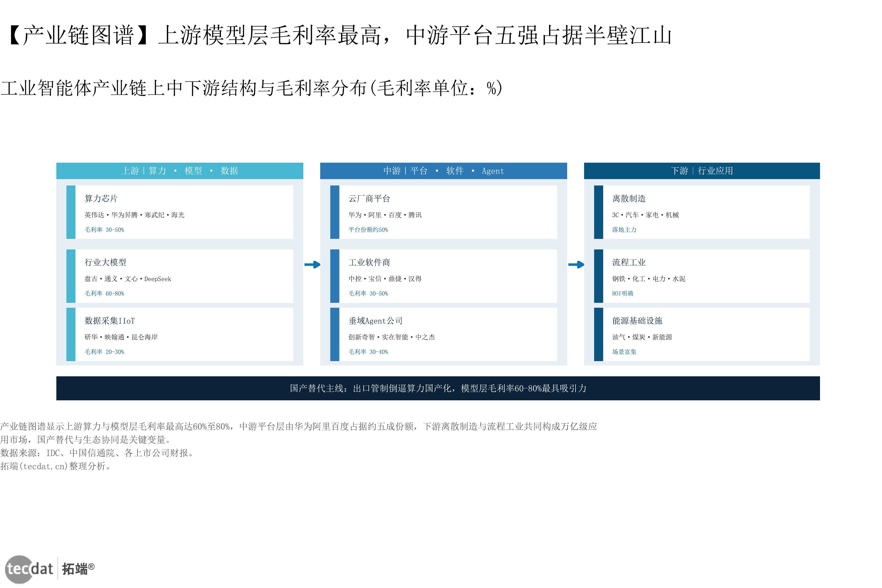Click 钢铁·化工·电力·水泥 industry list

[649, 279]
